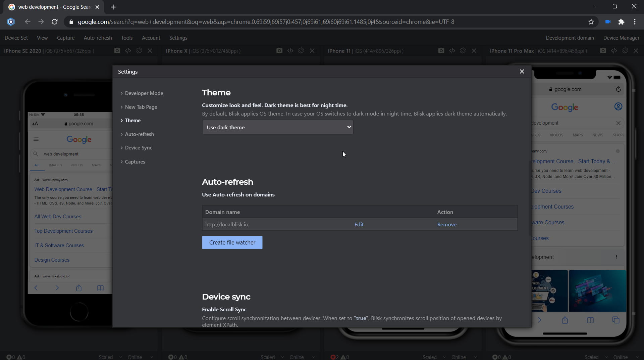644x360 pixels.
Task: Click the Blisk logo in the toolbar
Action: tap(11, 21)
